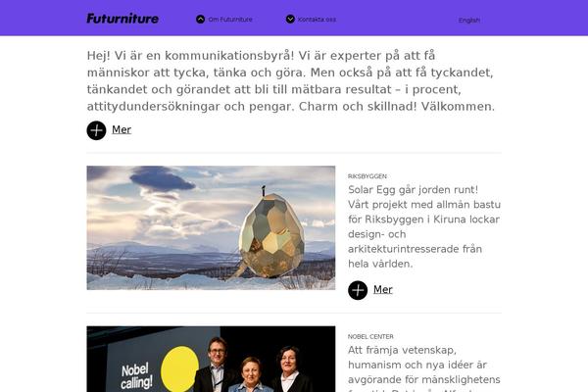Click the up-chevron icon beside Om Futurniture

pos(201,20)
